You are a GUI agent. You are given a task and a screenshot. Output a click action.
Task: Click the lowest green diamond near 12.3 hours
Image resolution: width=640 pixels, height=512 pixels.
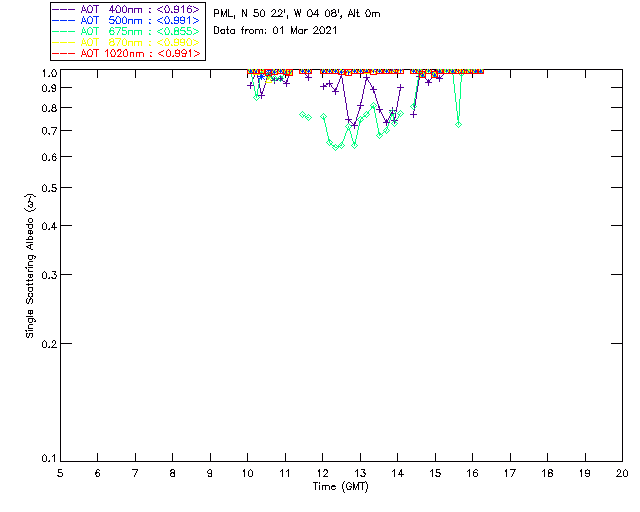[336, 147]
